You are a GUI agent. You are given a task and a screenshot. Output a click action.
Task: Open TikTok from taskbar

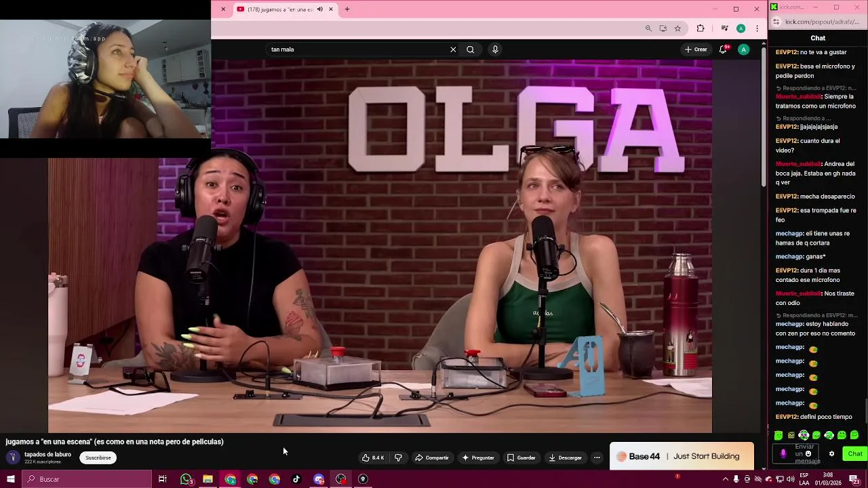click(296, 479)
